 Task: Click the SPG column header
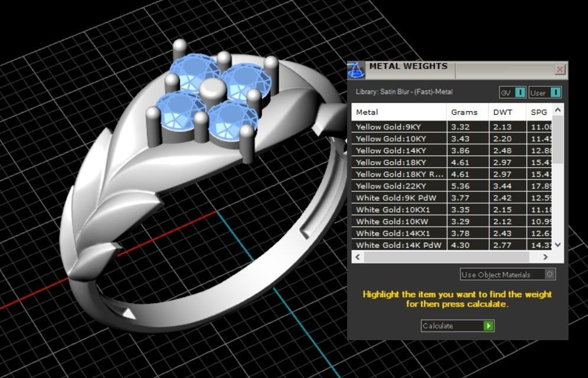click(539, 112)
